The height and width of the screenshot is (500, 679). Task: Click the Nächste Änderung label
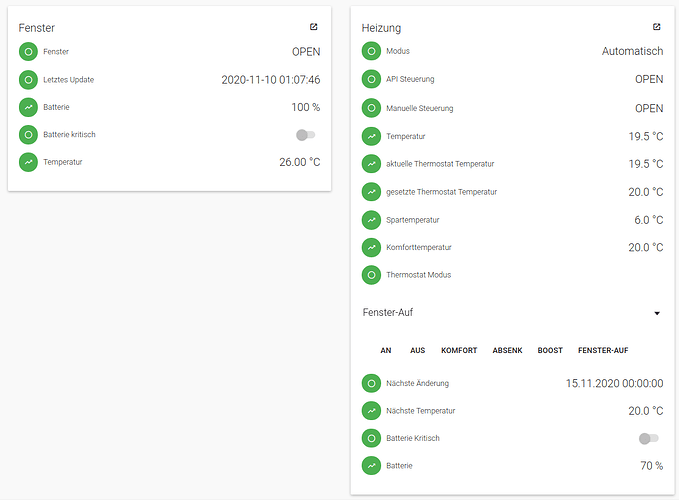coord(417,383)
